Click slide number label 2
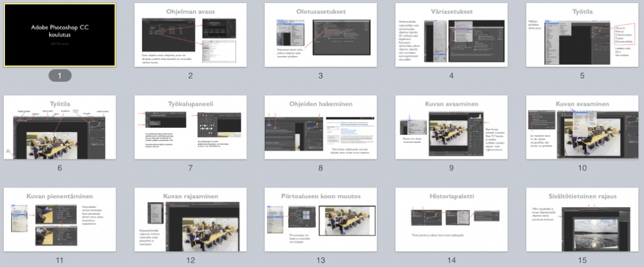 pyautogui.click(x=191, y=76)
